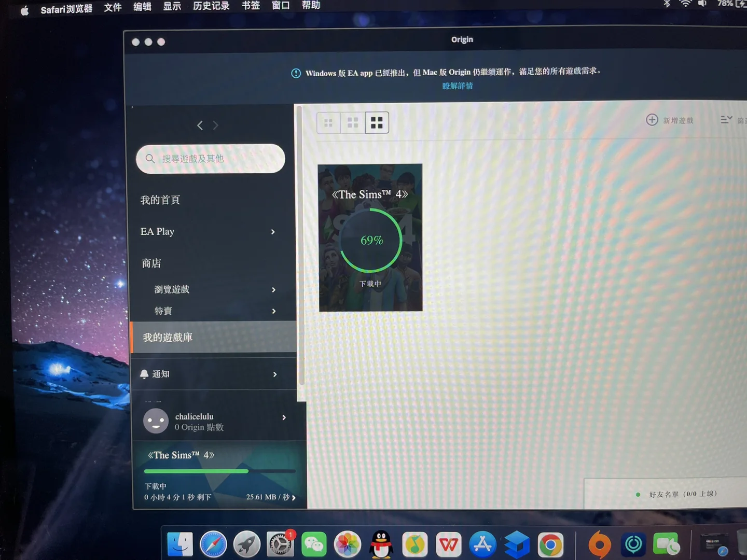
Task: Open the Safari浏览器 menu
Action: click(x=66, y=9)
